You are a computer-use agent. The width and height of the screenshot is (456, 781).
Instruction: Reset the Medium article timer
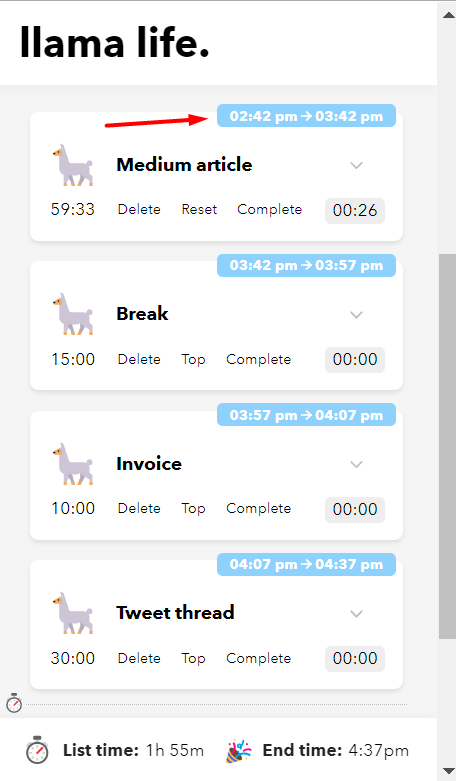(x=199, y=209)
